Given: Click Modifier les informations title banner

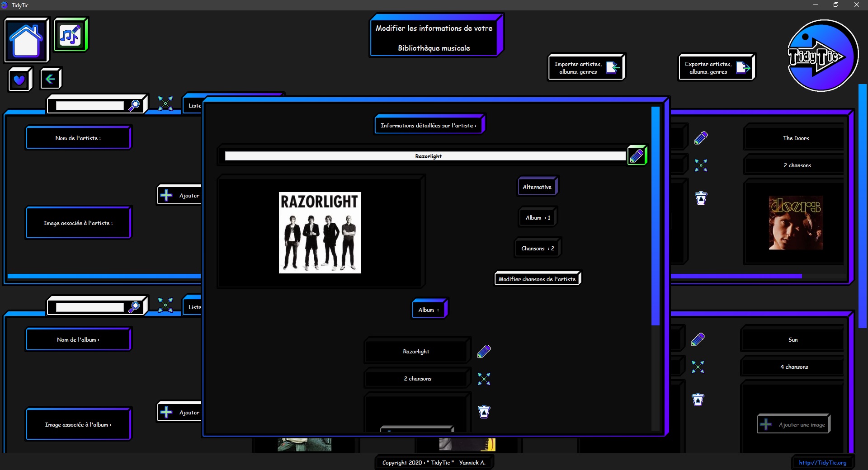Looking at the screenshot, I should click(436, 36).
